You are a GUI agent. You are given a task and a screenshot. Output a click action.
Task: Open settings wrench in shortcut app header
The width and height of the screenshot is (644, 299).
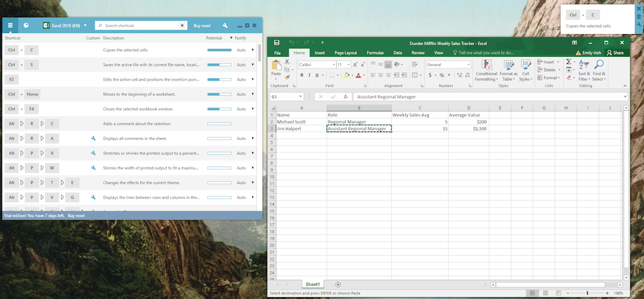pyautogui.click(x=225, y=26)
